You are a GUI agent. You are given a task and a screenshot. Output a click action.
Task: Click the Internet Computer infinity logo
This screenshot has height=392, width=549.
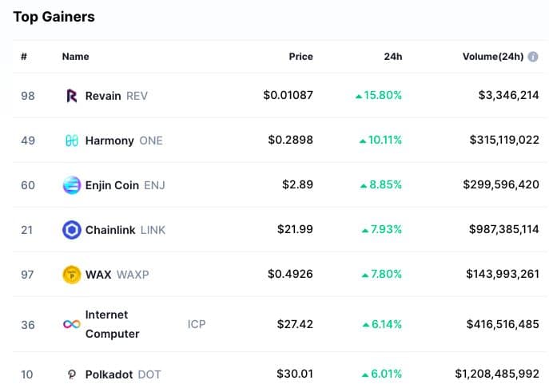click(x=72, y=324)
